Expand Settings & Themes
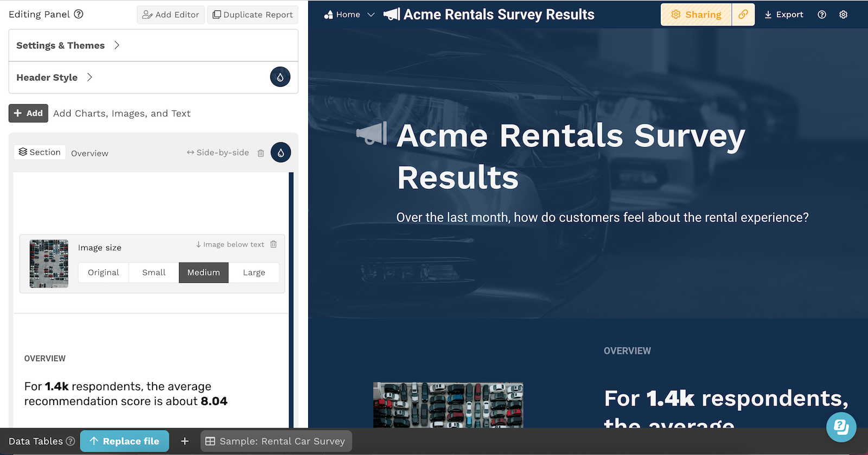The image size is (868, 455). click(68, 46)
